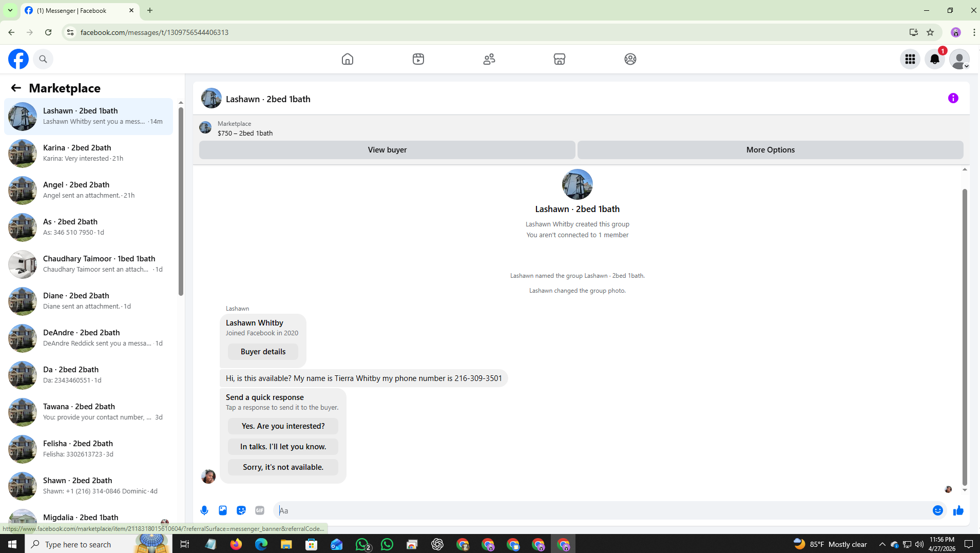Open Buyer details for Lashawn Whitby
The image size is (980, 553).
point(263,352)
